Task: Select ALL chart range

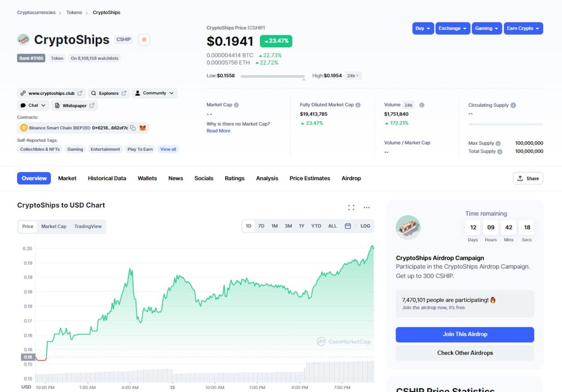Action: point(332,226)
